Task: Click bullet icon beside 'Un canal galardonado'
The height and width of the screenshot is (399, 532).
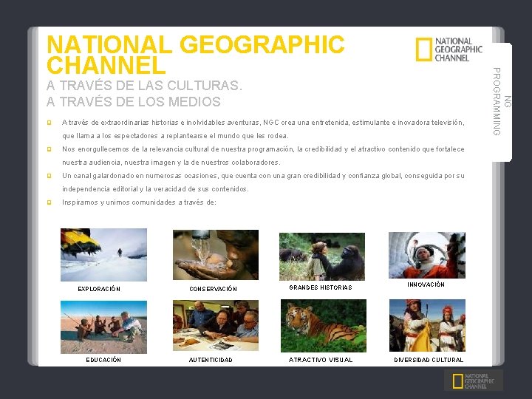Action: [50, 176]
